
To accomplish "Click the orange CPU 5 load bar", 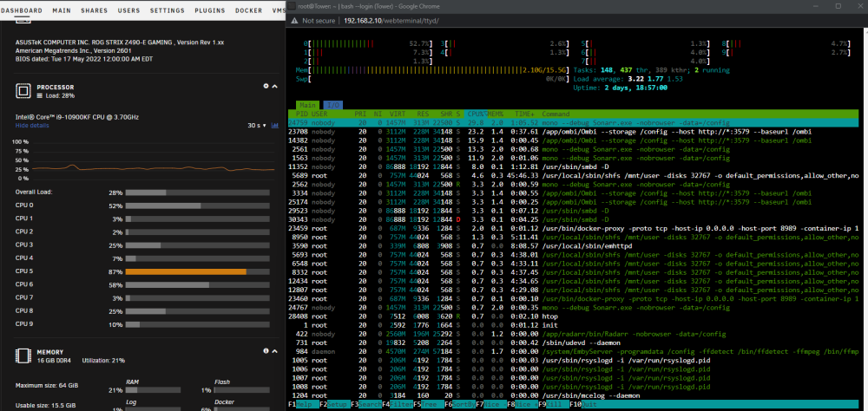I will (x=198, y=271).
